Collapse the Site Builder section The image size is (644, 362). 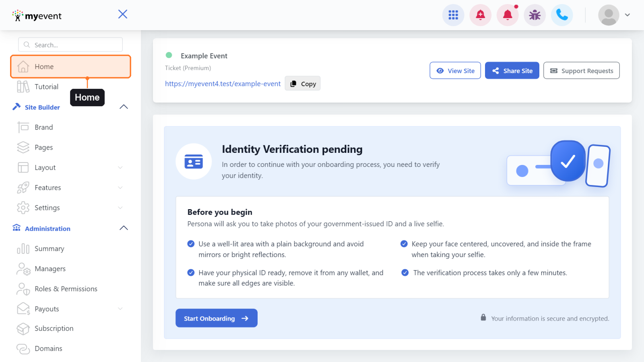(x=124, y=107)
